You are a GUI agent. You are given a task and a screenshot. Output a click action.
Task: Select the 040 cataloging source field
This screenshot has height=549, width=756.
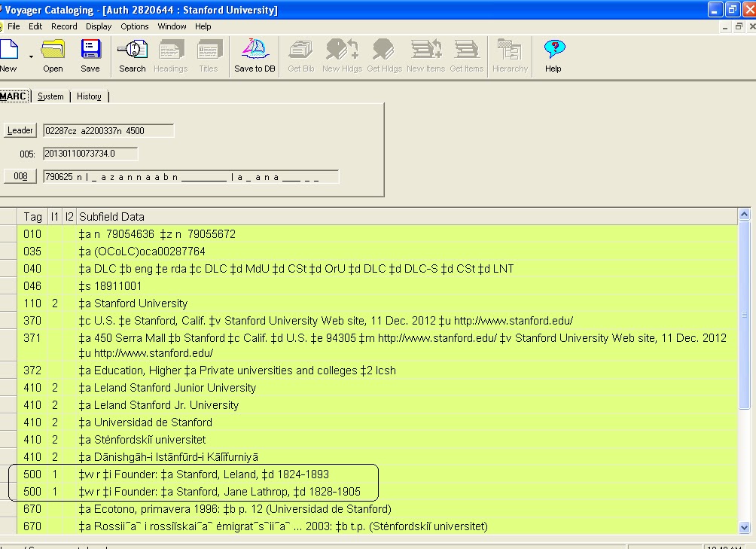407,269
